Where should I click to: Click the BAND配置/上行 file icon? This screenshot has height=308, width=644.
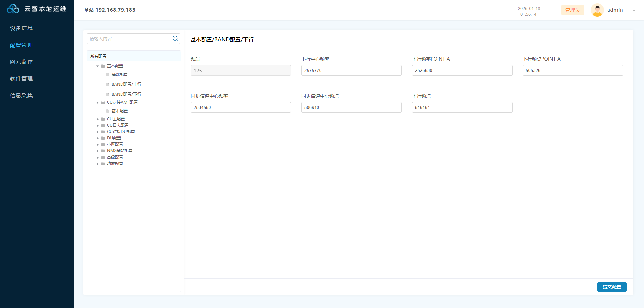click(x=108, y=84)
